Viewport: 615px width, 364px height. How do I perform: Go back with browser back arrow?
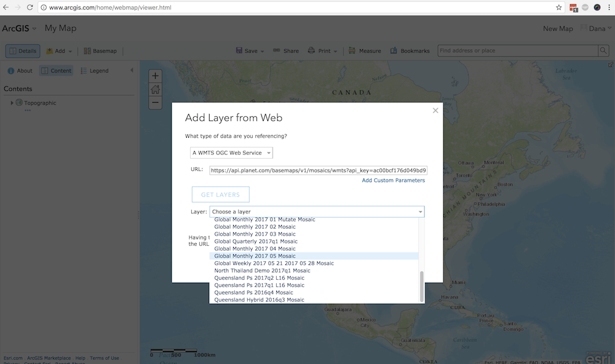click(x=6, y=7)
